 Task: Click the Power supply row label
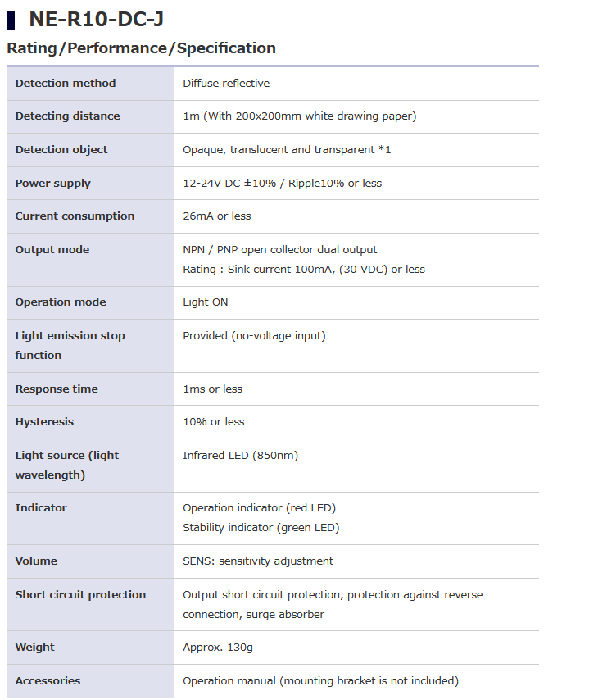(x=52, y=184)
